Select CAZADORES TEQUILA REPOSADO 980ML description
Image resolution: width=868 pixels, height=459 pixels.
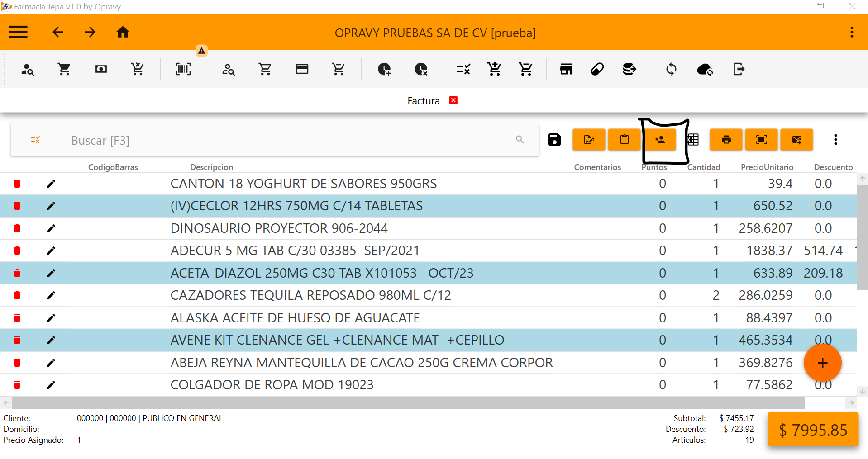(x=310, y=295)
